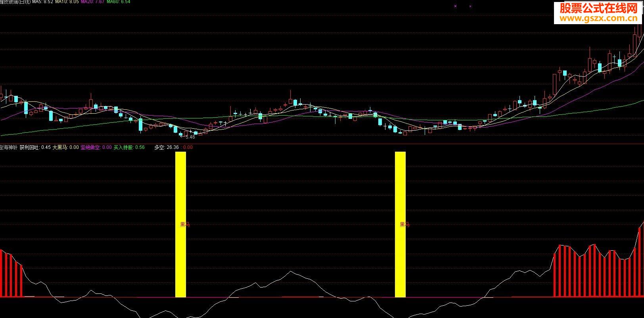Click the 大黑马: 0.00 value

tap(65, 147)
